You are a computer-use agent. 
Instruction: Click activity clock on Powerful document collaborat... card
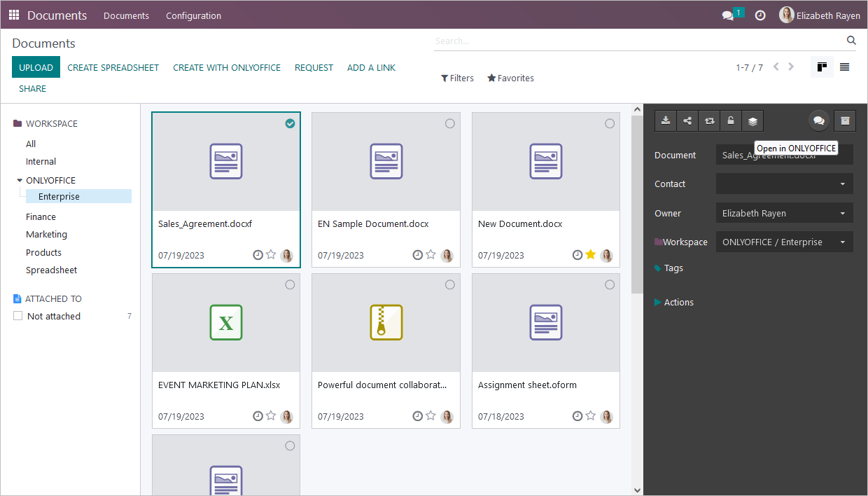[x=418, y=416]
